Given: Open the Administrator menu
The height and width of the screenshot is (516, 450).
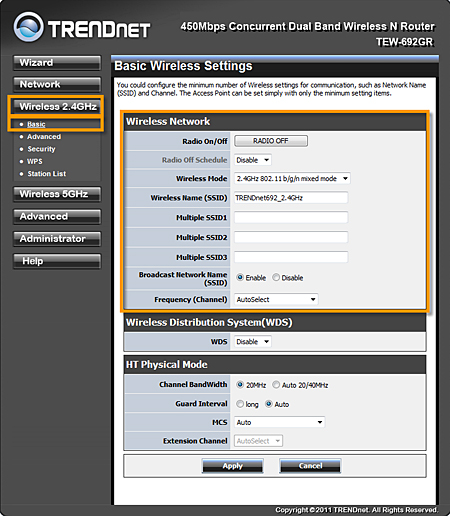Looking at the screenshot, I should pos(57,239).
